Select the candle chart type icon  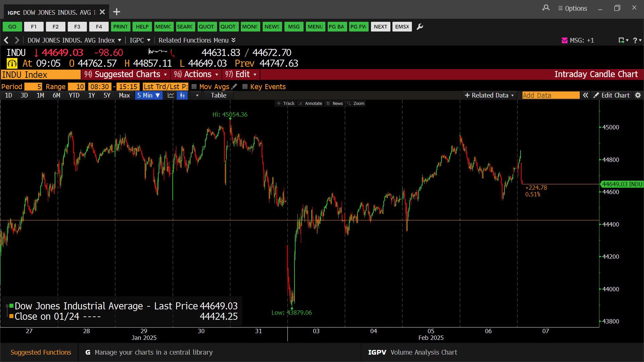pyautogui.click(x=182, y=96)
